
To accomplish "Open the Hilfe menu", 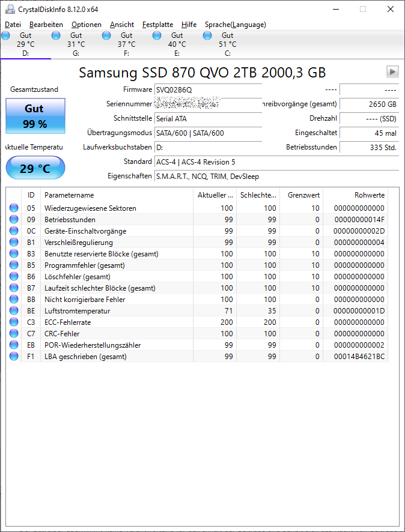I will pos(189,25).
